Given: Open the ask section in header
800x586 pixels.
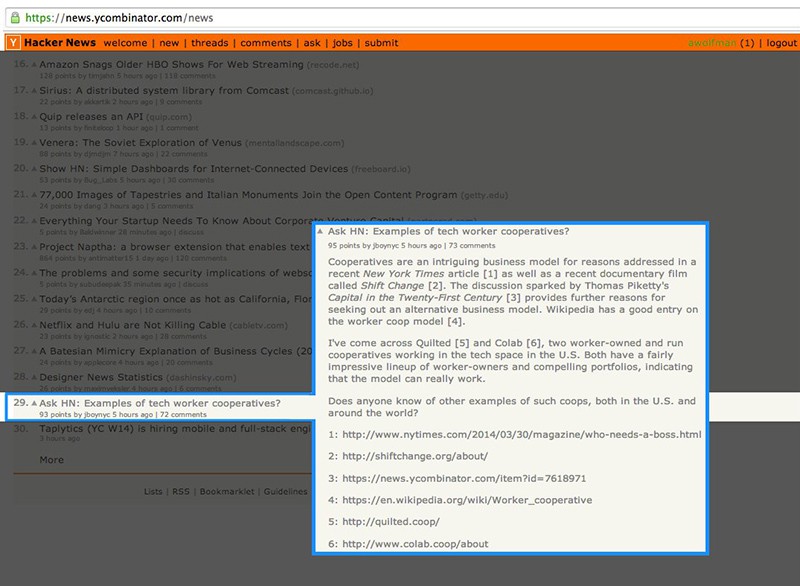Looking at the screenshot, I should pos(312,43).
